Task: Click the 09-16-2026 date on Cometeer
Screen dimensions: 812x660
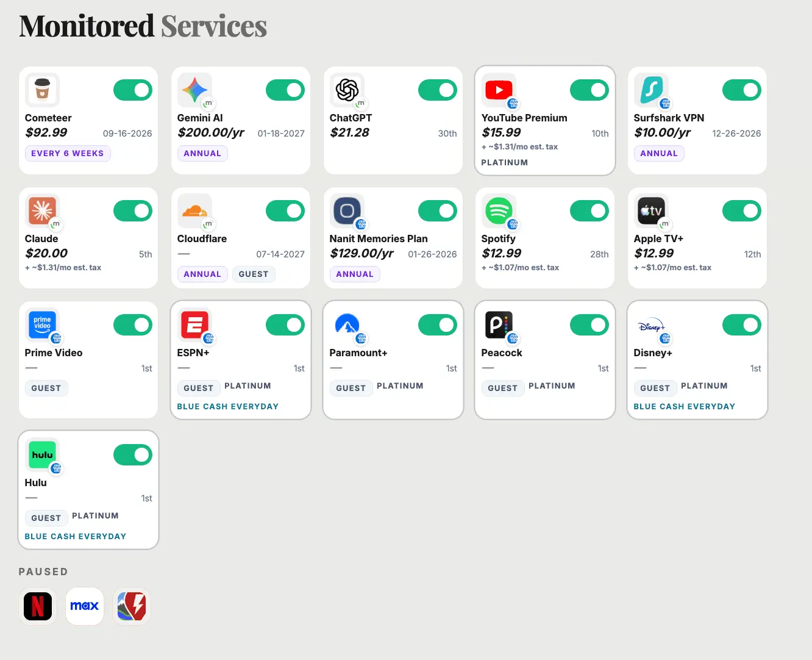Action: [127, 134]
